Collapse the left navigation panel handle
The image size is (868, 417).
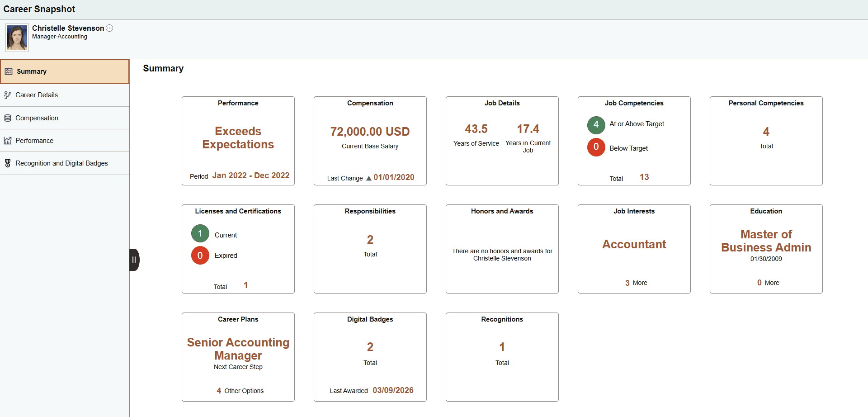tap(134, 260)
